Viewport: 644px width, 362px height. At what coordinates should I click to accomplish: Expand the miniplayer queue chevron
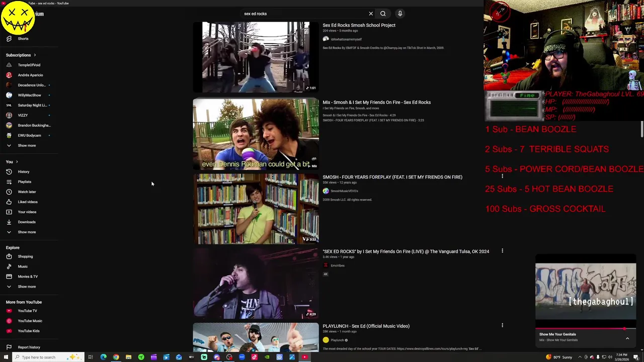(x=627, y=338)
